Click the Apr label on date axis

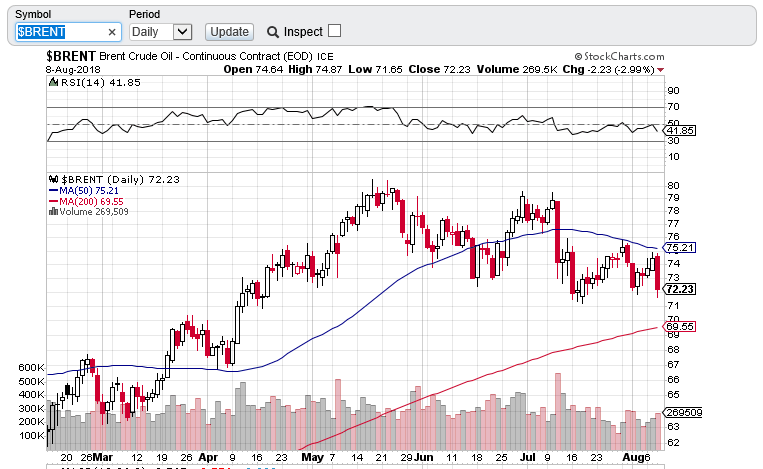coord(208,458)
